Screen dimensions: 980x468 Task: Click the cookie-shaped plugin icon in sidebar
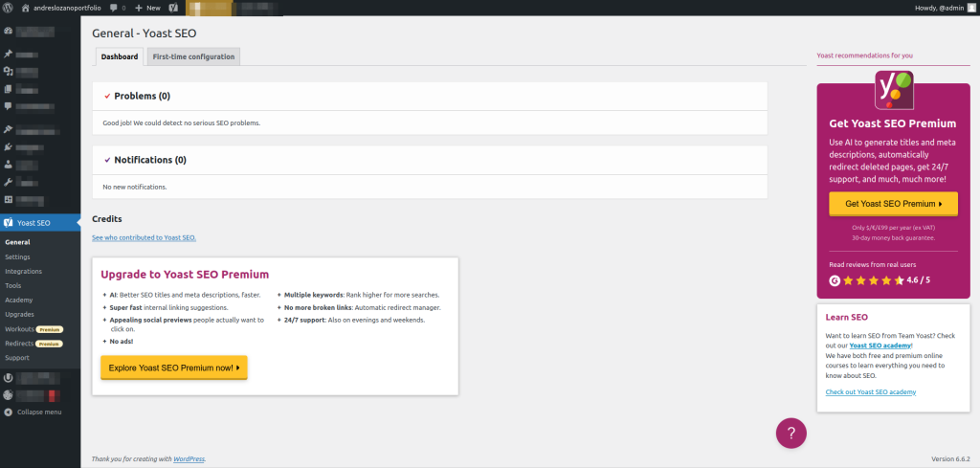coord(8,395)
